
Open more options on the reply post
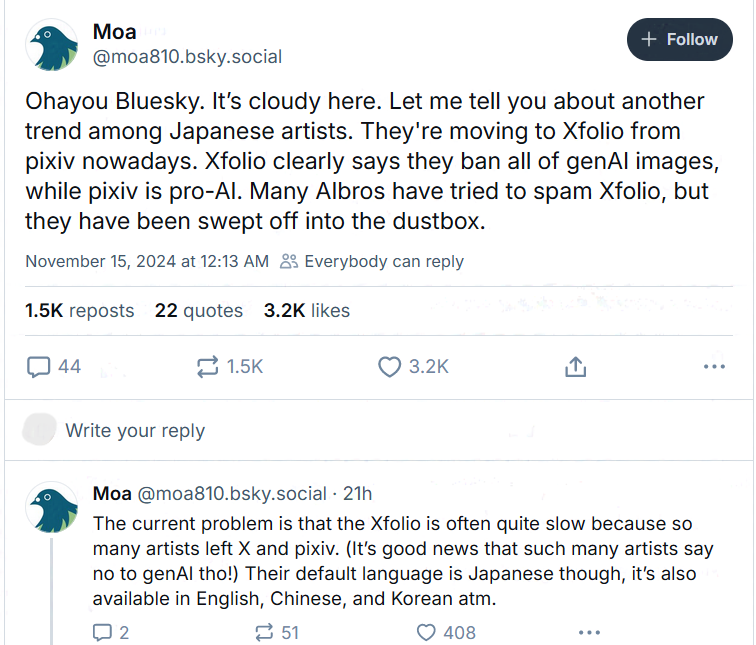pos(590,632)
